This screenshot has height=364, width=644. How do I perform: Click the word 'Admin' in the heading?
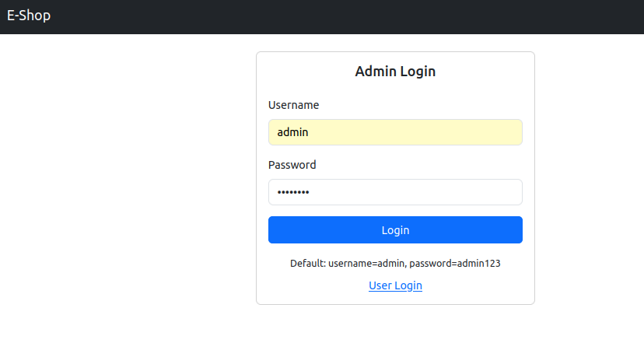(x=376, y=72)
